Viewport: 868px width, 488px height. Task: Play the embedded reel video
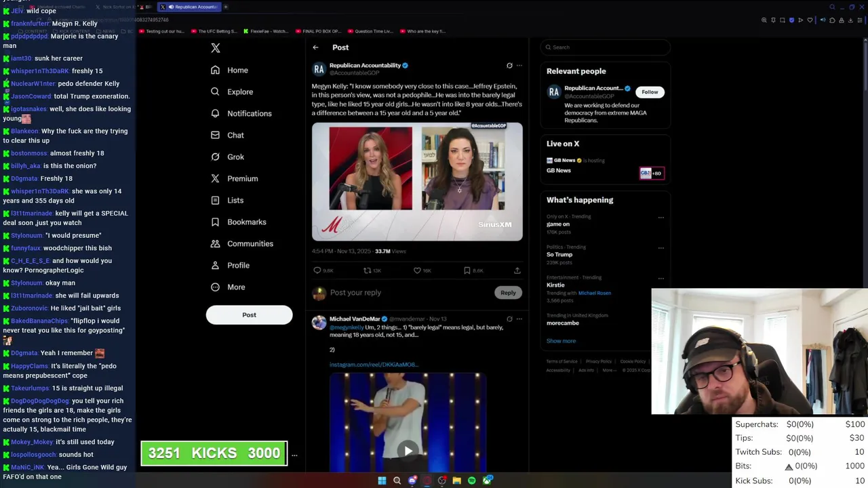[408, 451]
